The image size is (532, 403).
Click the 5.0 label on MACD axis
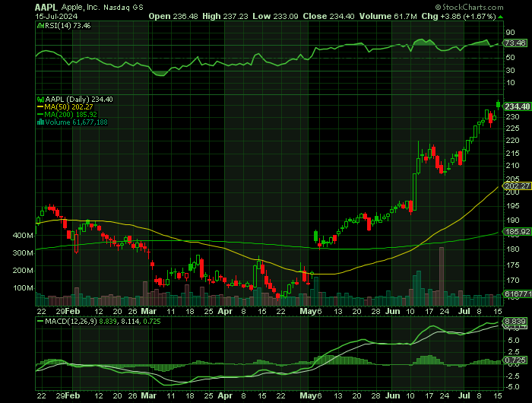(x=513, y=341)
